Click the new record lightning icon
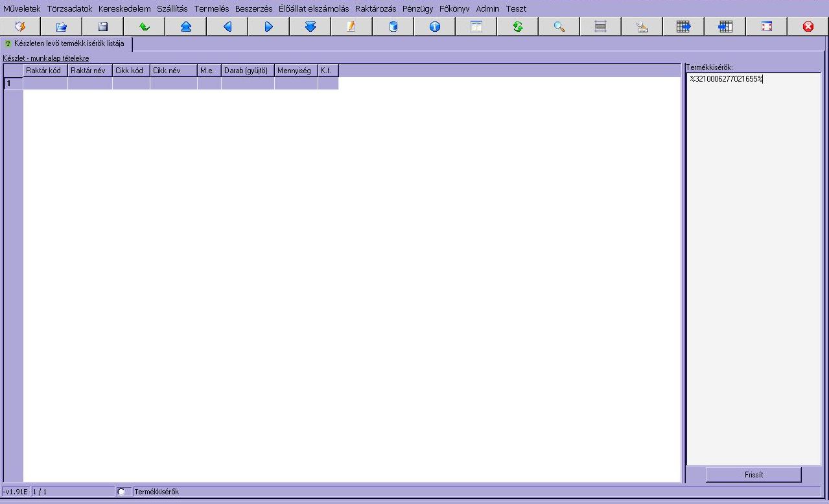 click(x=20, y=27)
